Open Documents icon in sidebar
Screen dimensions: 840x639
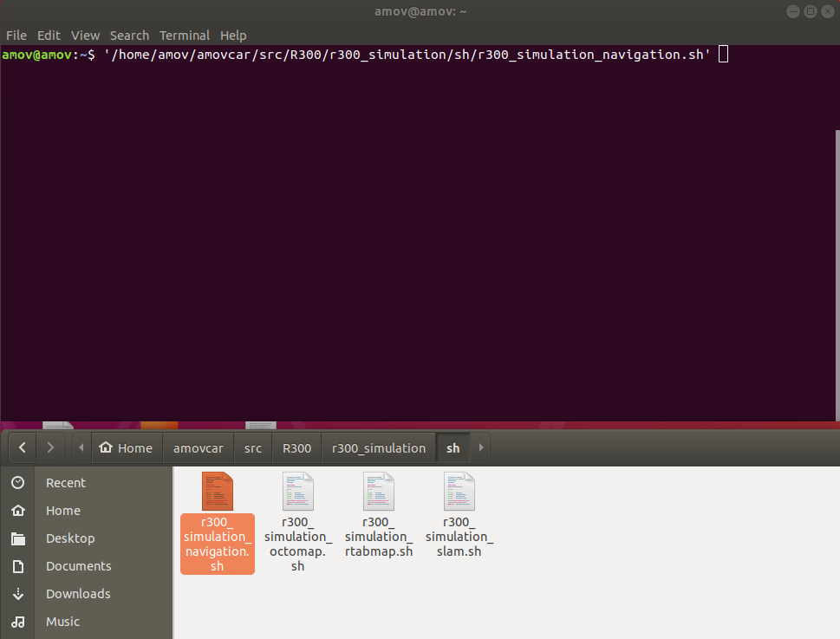[17, 566]
